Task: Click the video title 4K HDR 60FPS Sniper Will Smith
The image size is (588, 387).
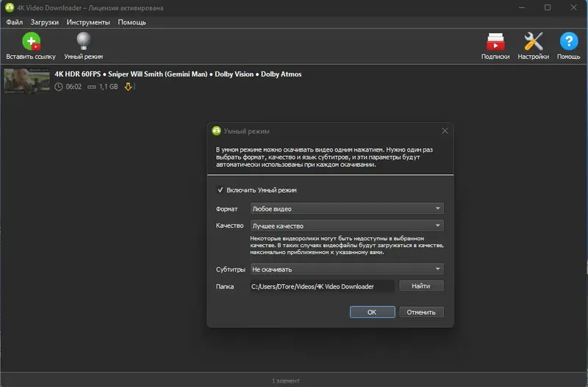Action: tap(178, 74)
